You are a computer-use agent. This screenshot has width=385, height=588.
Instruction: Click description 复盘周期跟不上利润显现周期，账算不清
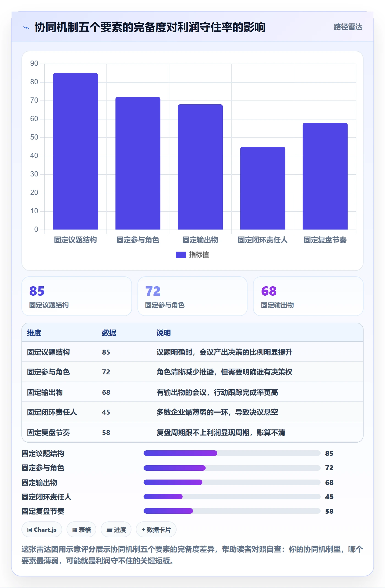click(221, 432)
